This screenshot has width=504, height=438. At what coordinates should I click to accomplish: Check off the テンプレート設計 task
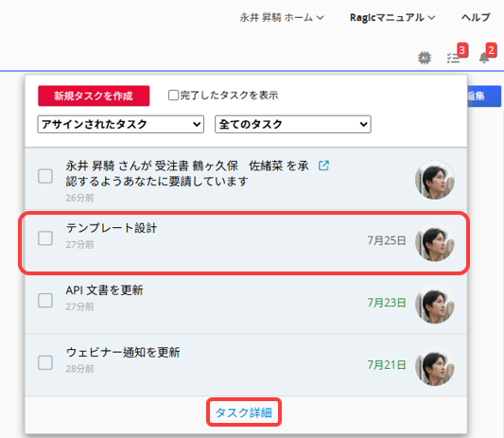point(45,238)
